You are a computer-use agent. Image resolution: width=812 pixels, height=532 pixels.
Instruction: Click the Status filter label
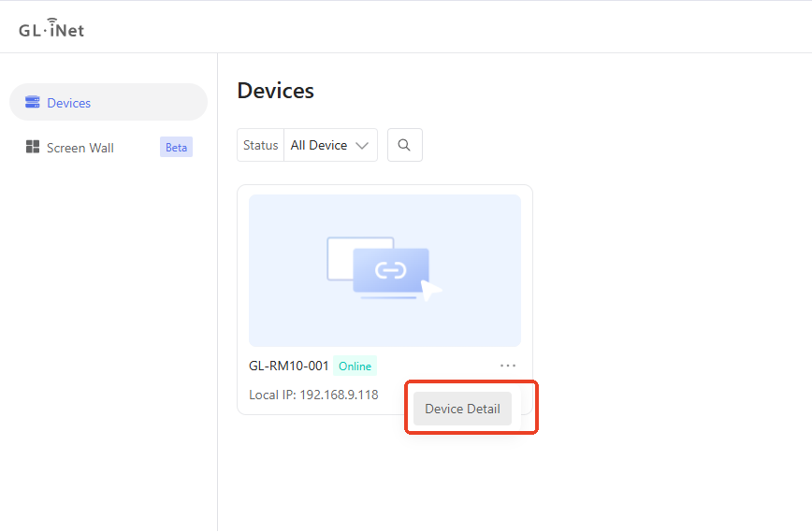point(260,145)
